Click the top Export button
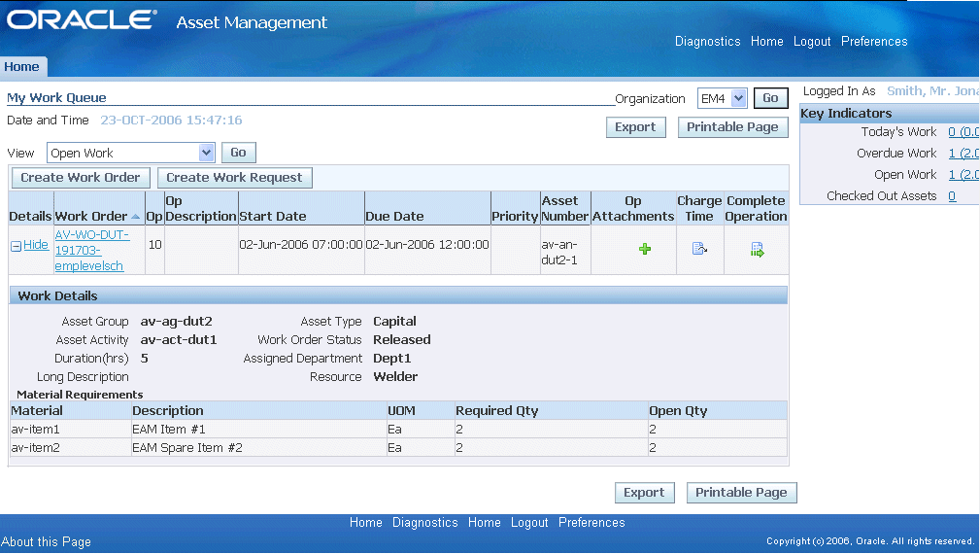Image resolution: width=980 pixels, height=554 pixels. tap(635, 127)
